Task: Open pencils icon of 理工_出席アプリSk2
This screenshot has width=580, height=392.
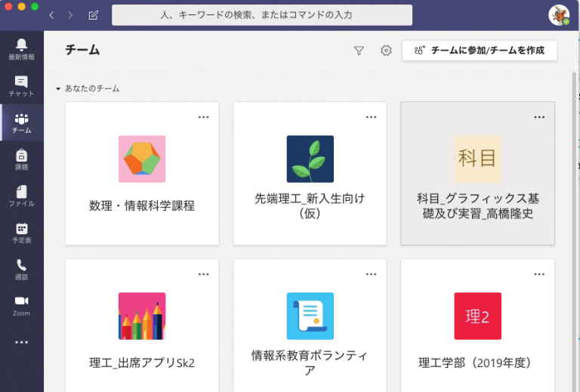Action: tap(142, 316)
